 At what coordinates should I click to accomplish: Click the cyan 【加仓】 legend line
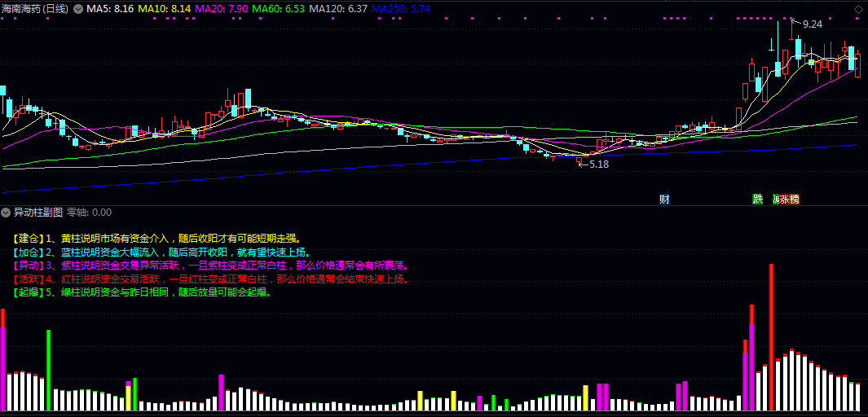tap(161, 252)
